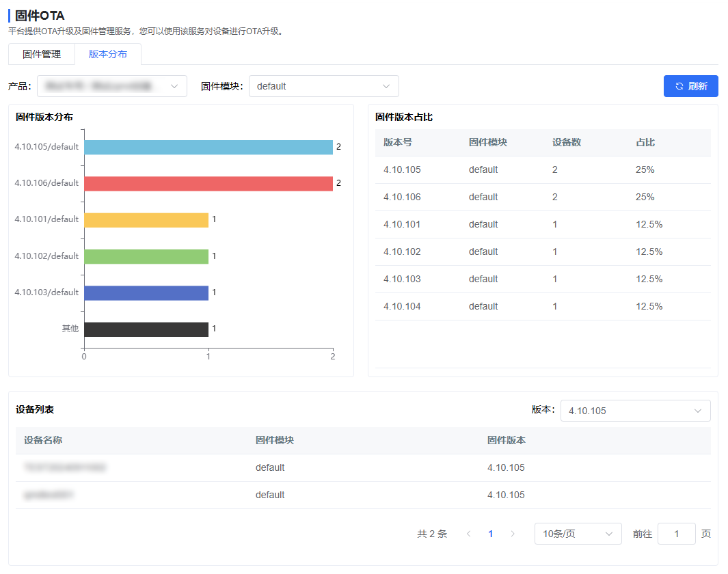
Task: Select the 版本分布 tab
Action: click(108, 54)
